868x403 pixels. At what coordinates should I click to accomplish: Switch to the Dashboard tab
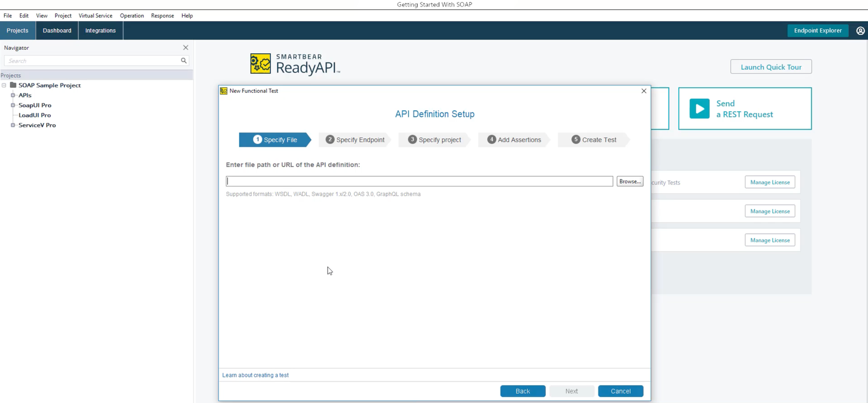(x=57, y=31)
